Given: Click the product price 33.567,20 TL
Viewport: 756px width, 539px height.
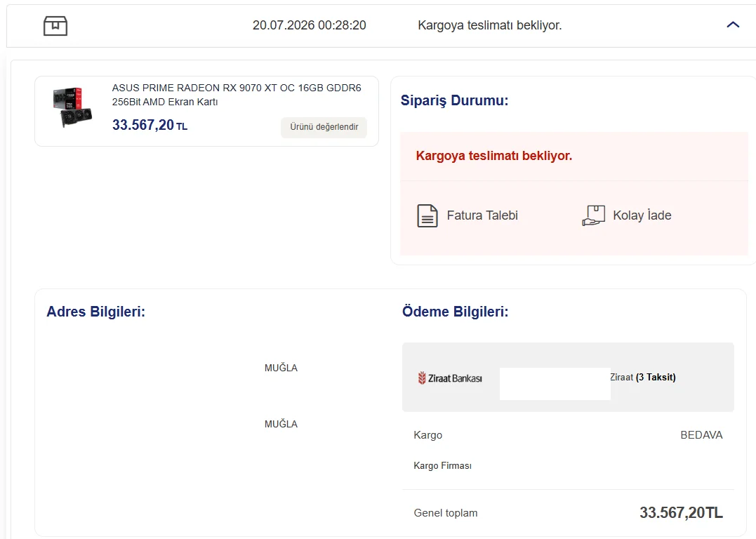Looking at the screenshot, I should pyautogui.click(x=150, y=125).
